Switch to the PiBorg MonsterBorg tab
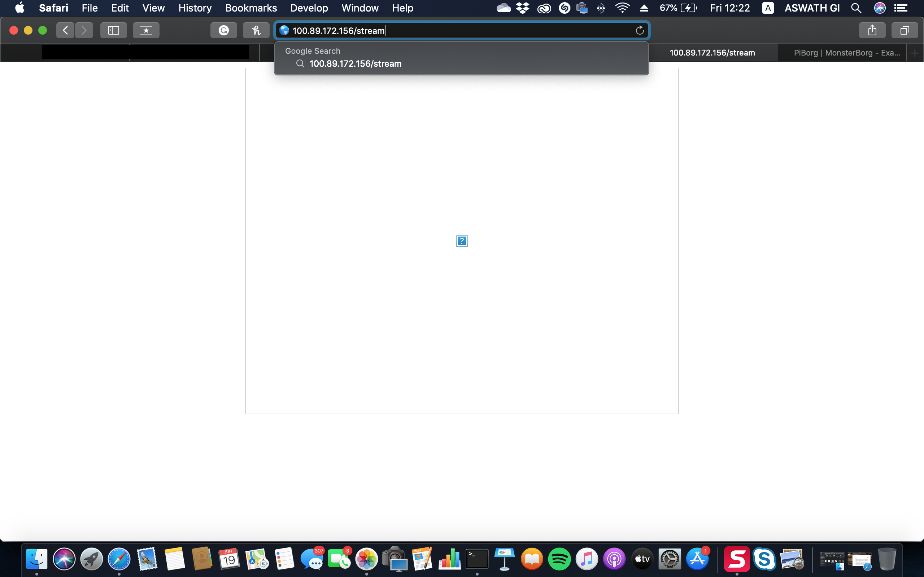The width and height of the screenshot is (924, 577). coord(846,53)
